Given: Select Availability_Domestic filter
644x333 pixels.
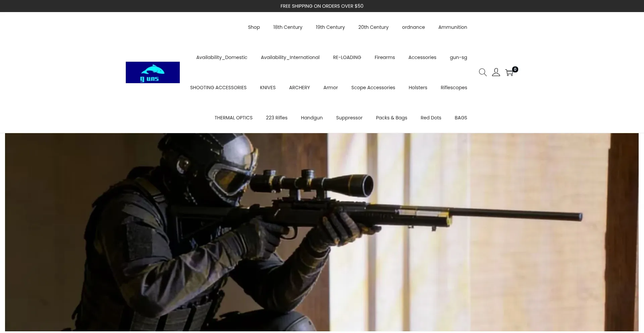Looking at the screenshot, I should [x=222, y=57].
